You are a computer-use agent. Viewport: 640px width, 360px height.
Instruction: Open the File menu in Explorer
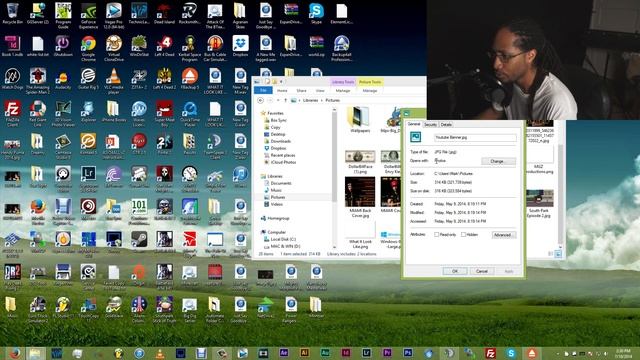tap(263, 90)
